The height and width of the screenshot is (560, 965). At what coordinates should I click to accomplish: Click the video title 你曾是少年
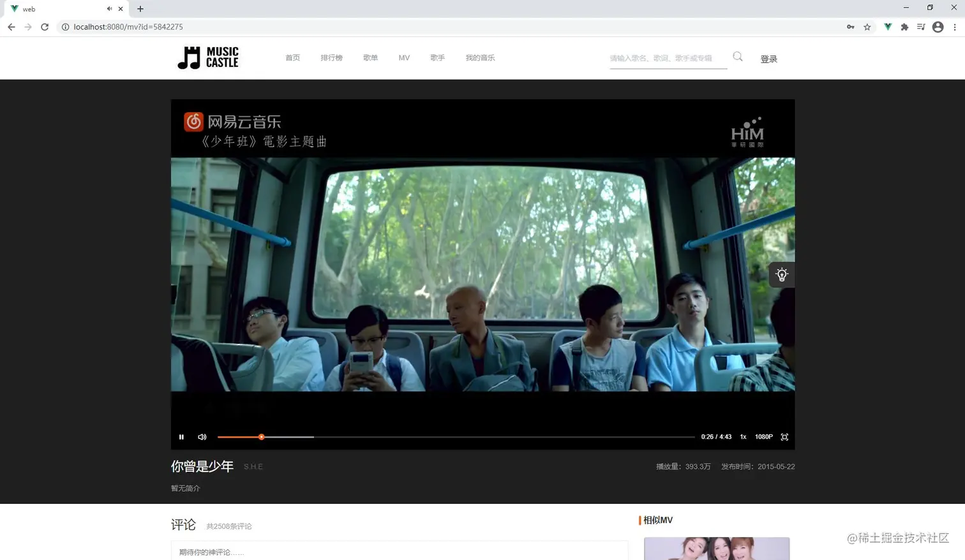202,466
